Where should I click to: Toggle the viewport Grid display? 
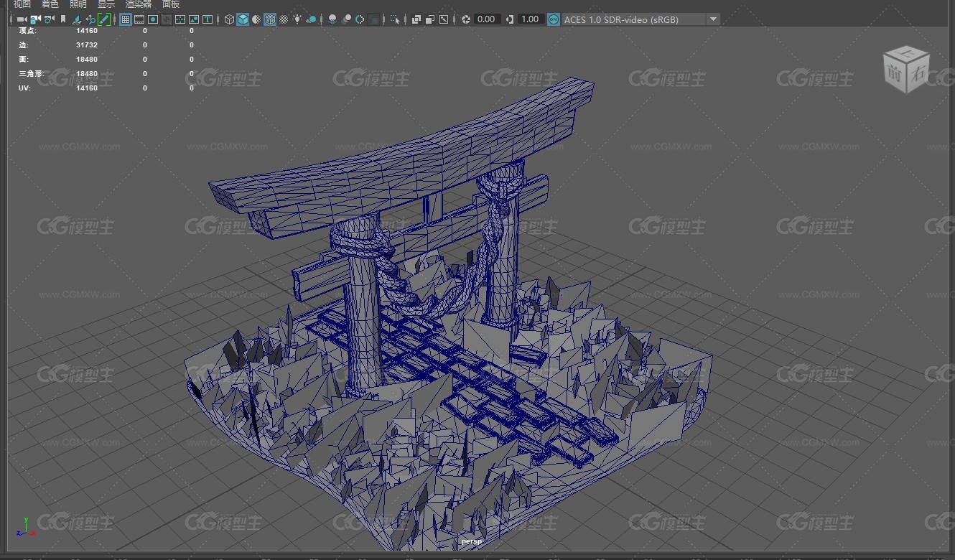(125, 19)
